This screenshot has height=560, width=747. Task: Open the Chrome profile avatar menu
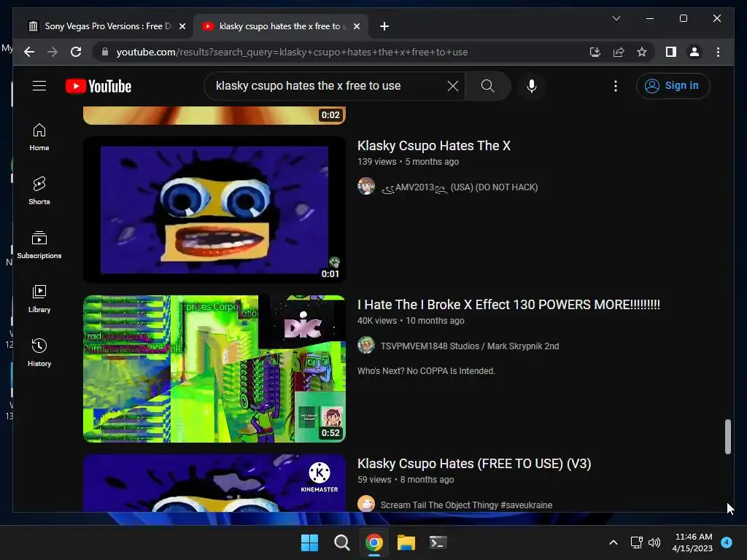click(694, 52)
